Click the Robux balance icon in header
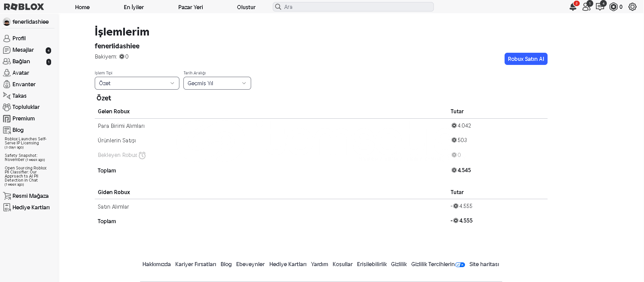This screenshot has height=282, width=644. tap(613, 7)
